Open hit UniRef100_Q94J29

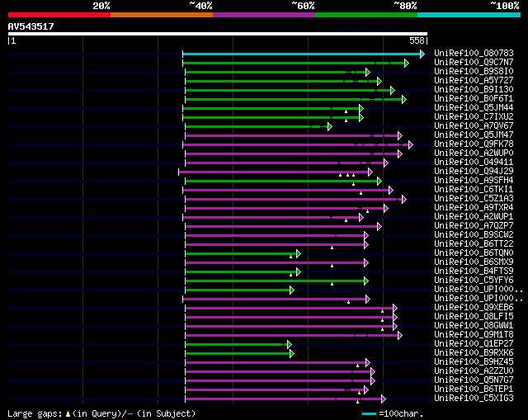[474, 172]
